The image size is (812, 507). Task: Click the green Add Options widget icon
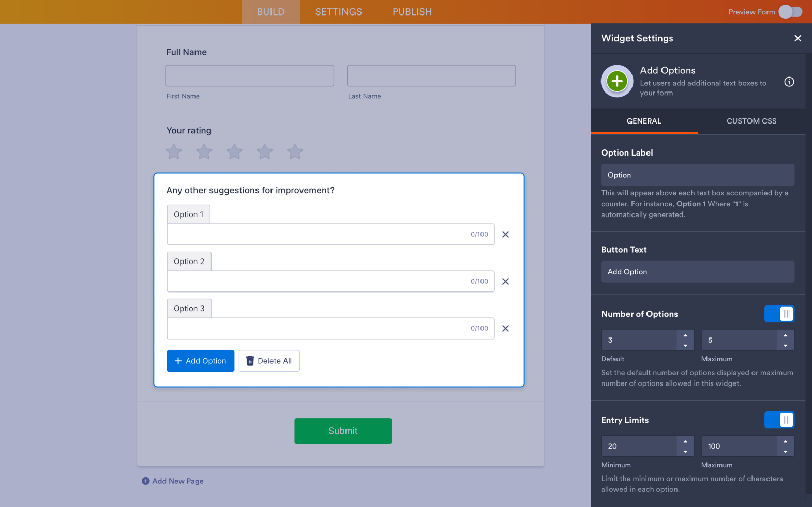coord(617,81)
